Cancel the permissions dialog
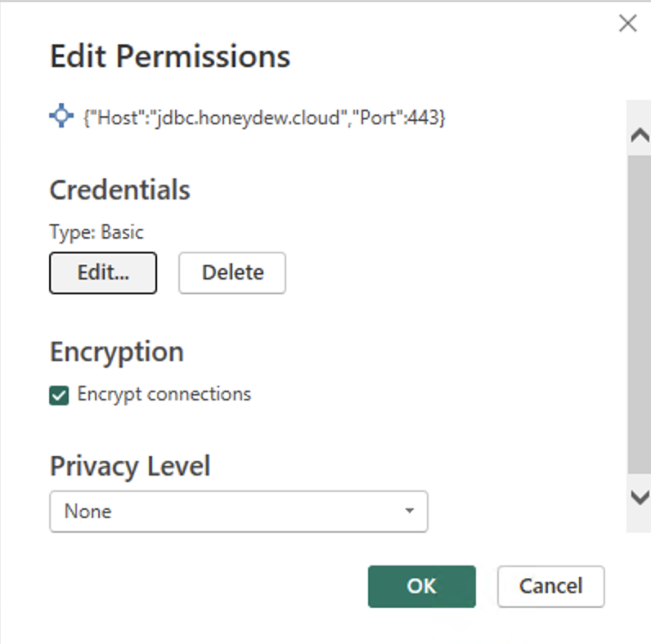The image size is (651, 644). click(550, 586)
